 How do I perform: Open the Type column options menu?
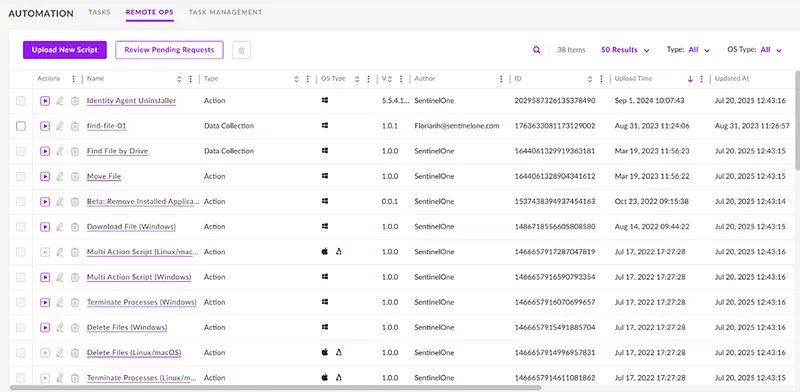point(307,79)
